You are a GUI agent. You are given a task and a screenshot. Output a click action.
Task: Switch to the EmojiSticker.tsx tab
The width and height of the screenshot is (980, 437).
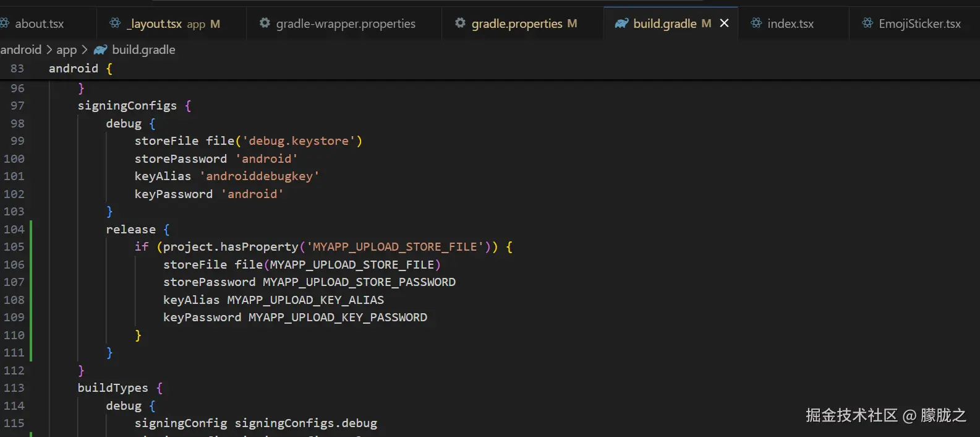[919, 24]
